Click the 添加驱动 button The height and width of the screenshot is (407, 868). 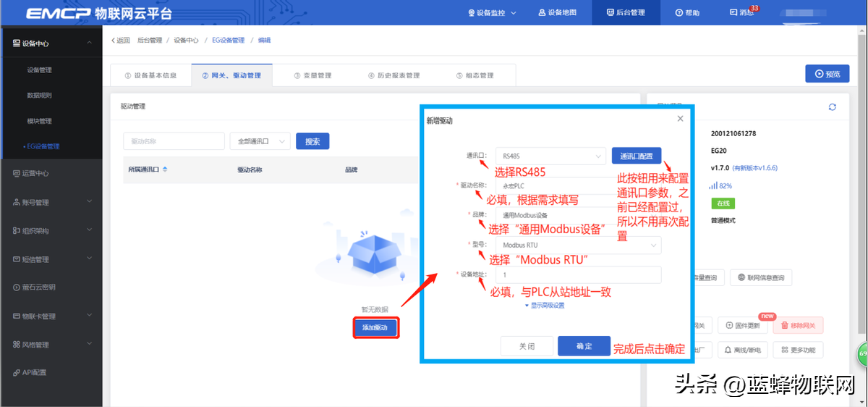375,328
